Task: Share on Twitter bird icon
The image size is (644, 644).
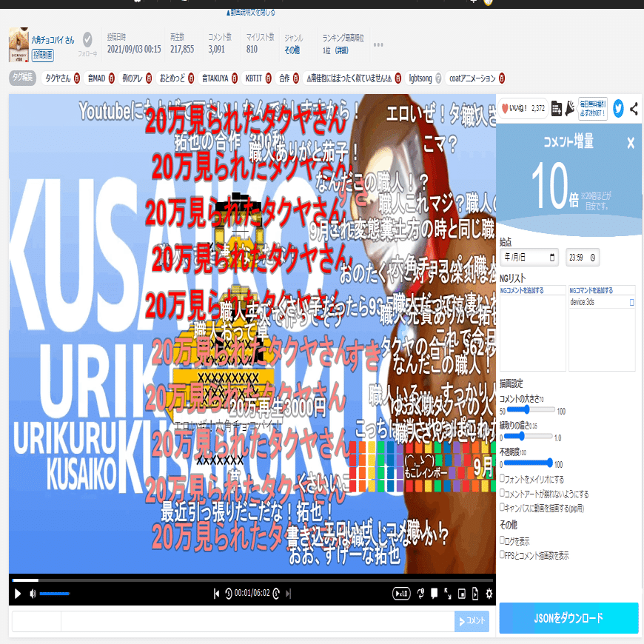Action: coord(618,108)
